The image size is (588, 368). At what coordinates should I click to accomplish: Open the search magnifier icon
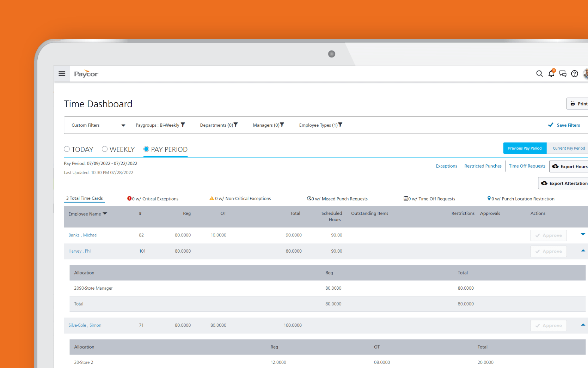coord(539,74)
